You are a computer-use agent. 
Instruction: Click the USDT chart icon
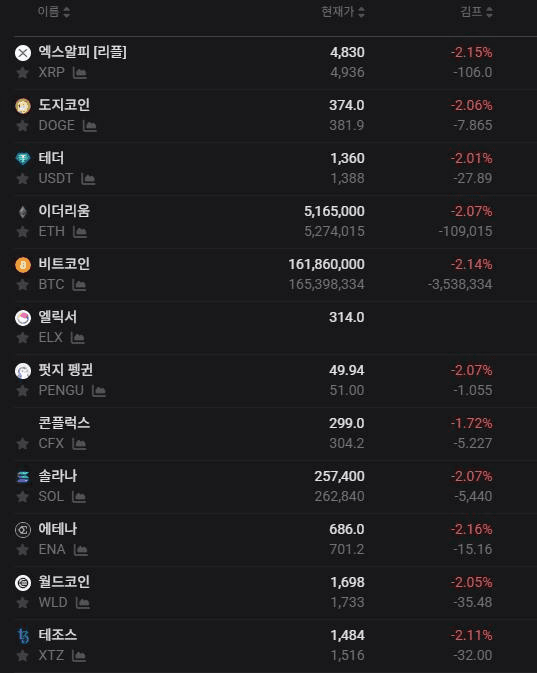click(x=88, y=179)
